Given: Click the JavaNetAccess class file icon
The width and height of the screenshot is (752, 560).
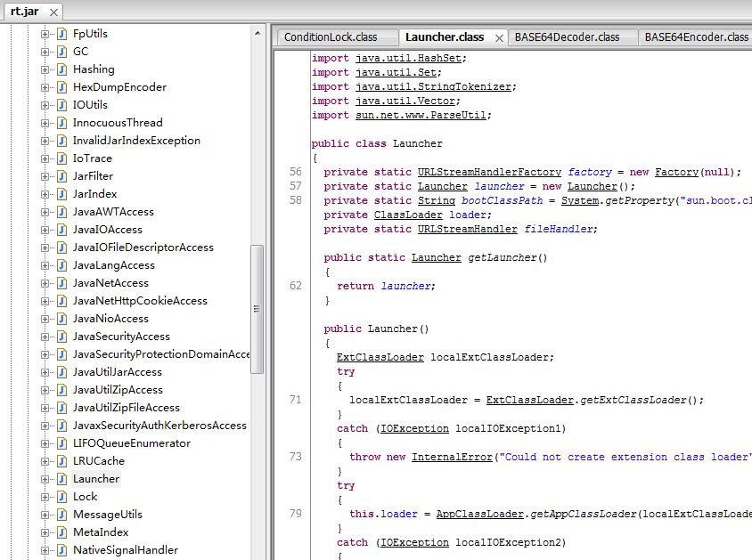Looking at the screenshot, I should pyautogui.click(x=61, y=283).
